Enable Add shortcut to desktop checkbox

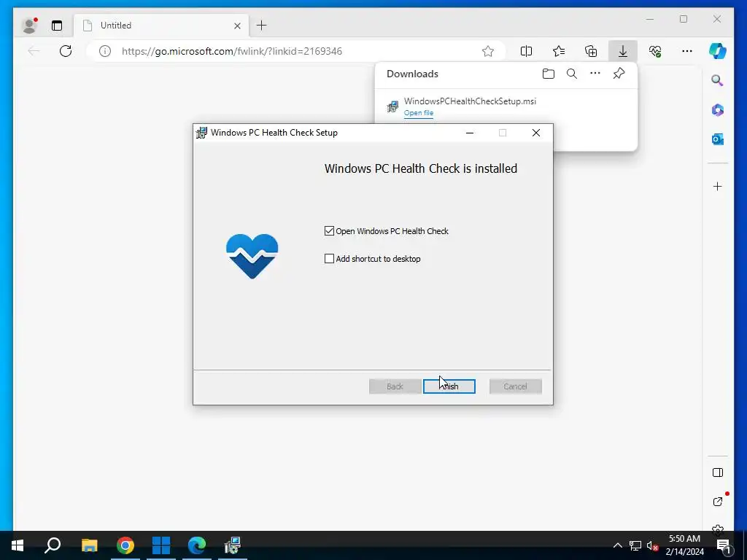click(x=329, y=259)
